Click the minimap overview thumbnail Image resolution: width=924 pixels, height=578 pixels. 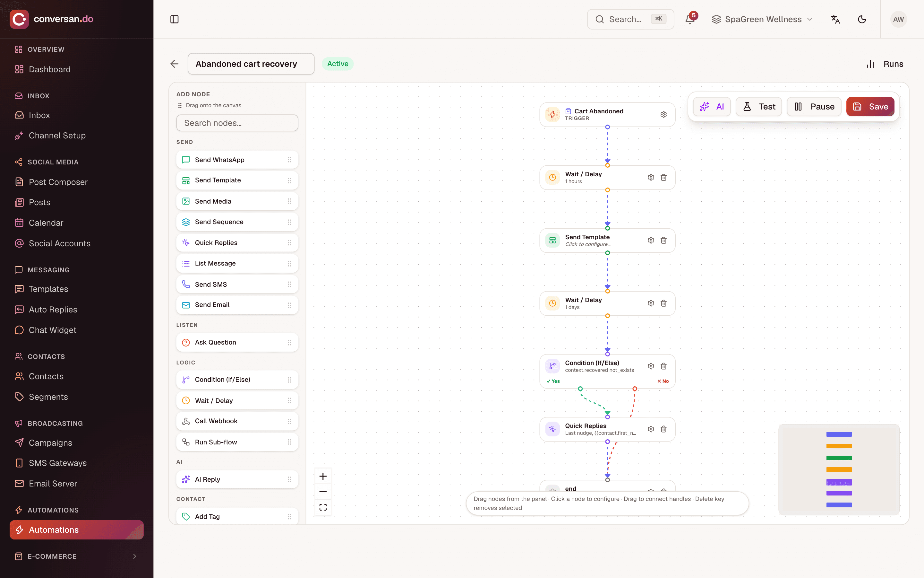tap(839, 469)
